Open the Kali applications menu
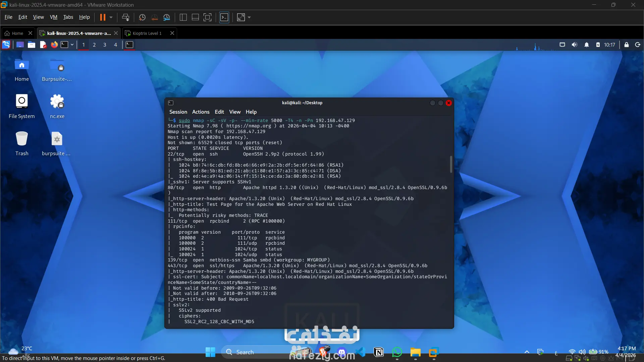The height and width of the screenshot is (362, 644). pyautogui.click(x=6, y=45)
